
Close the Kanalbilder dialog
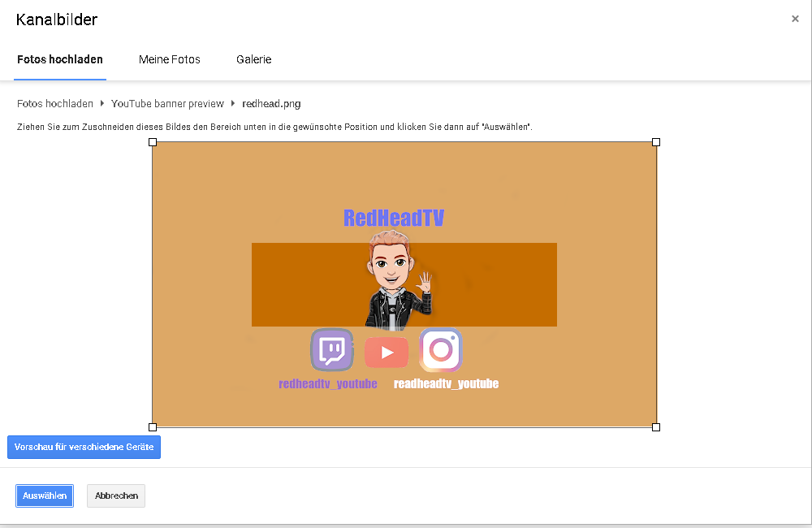795,19
